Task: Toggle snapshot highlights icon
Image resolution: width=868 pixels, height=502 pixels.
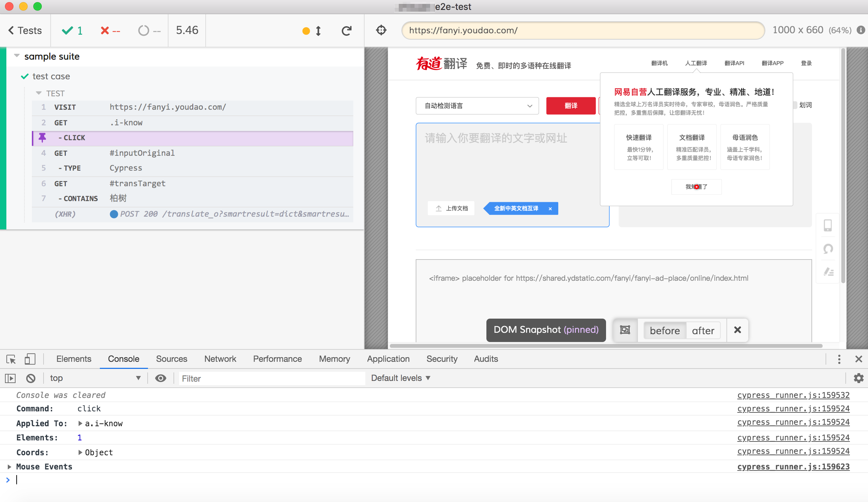Action: point(625,330)
